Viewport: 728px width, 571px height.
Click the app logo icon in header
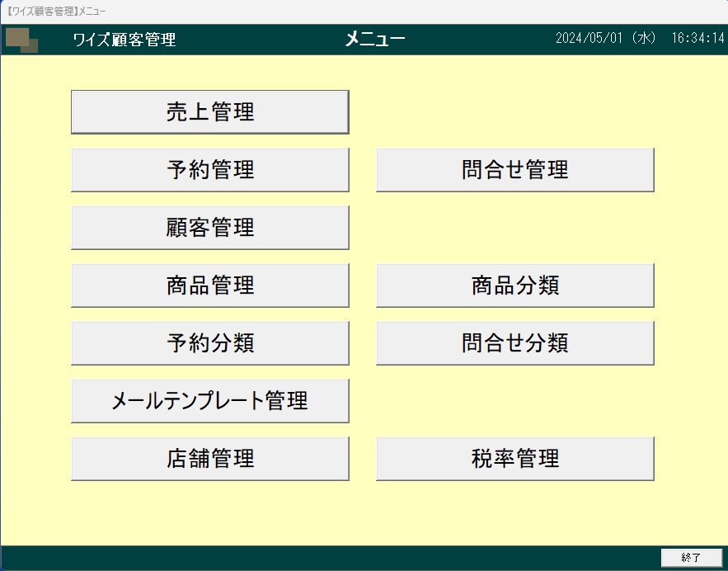[22, 40]
